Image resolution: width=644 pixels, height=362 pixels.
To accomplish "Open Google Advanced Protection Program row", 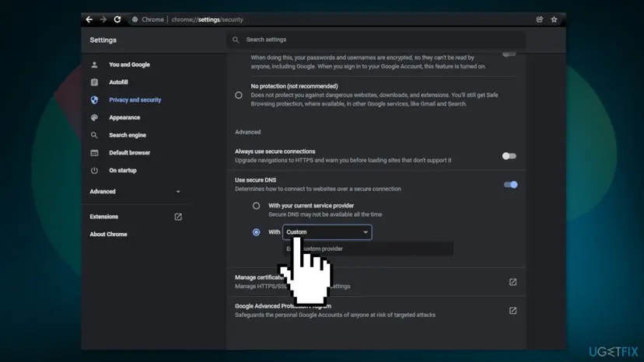I will pos(376,311).
